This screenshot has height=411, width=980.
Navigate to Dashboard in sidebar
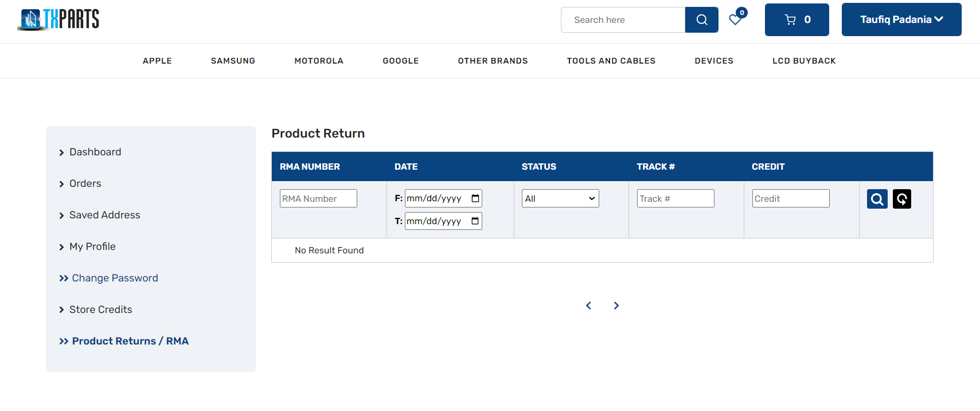coord(95,152)
